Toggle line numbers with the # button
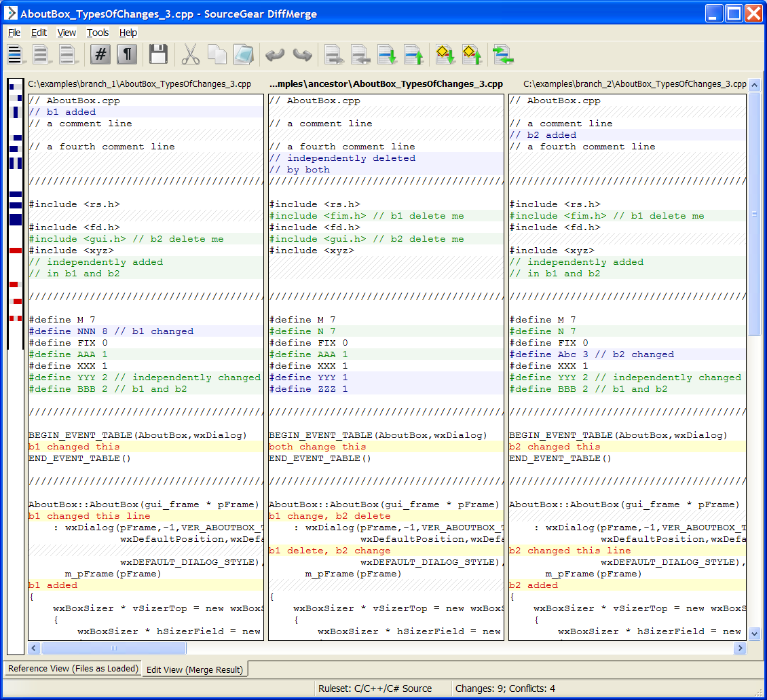 pos(100,54)
